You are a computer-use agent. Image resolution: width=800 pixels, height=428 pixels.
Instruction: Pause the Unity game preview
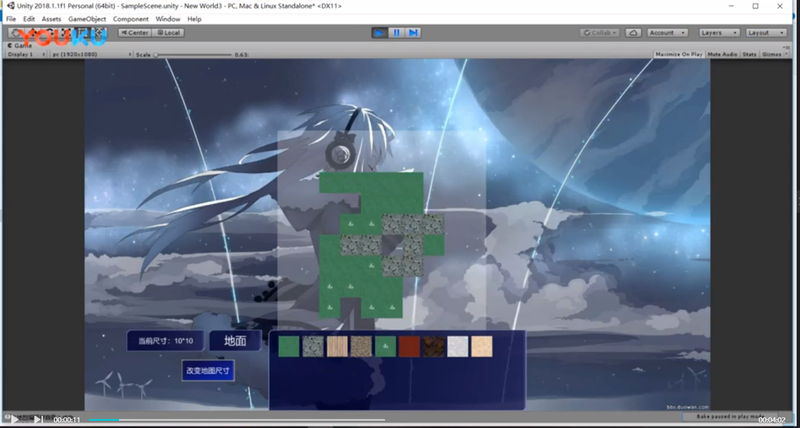pos(396,33)
